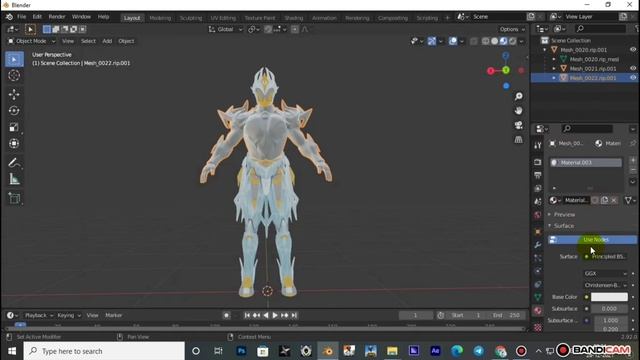
Task: Open the timeline Keying button
Action: (x=69, y=315)
